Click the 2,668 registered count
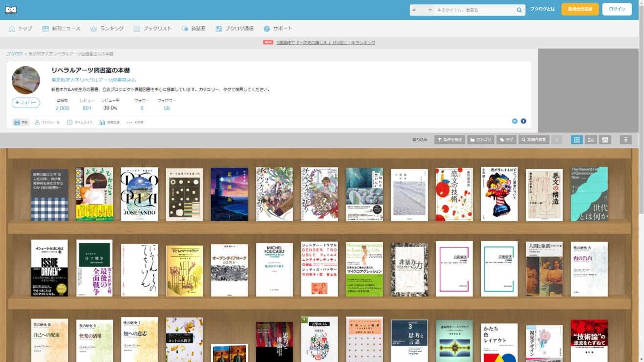Screen dimensions: 644x362 tap(62, 108)
